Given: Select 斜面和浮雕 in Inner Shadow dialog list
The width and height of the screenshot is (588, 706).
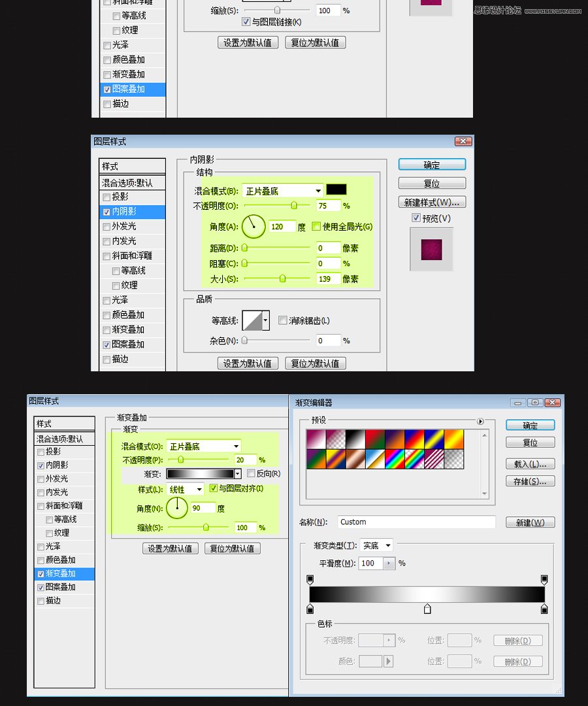Looking at the screenshot, I should tap(132, 256).
